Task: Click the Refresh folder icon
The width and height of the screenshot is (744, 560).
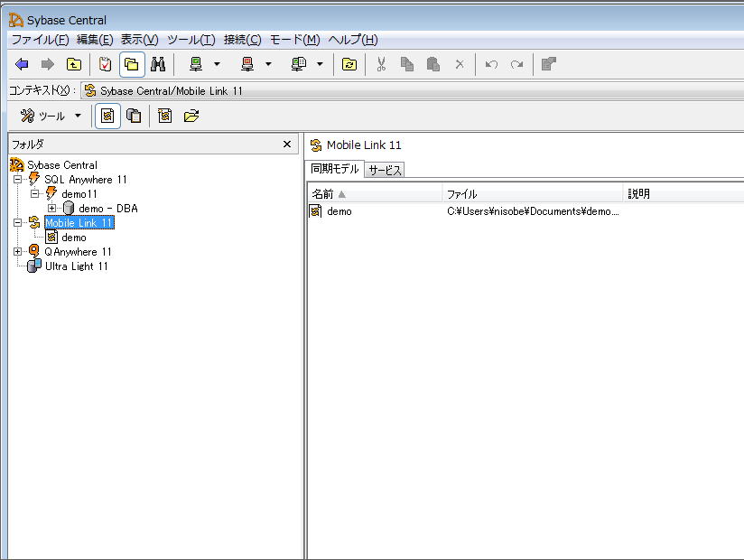Action: [349, 64]
